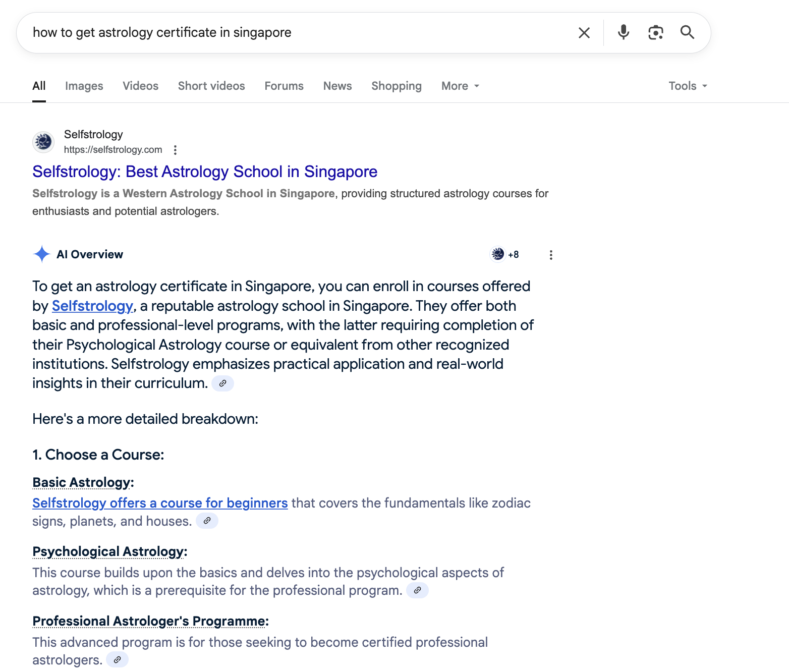Open the Short videos tab

[211, 86]
